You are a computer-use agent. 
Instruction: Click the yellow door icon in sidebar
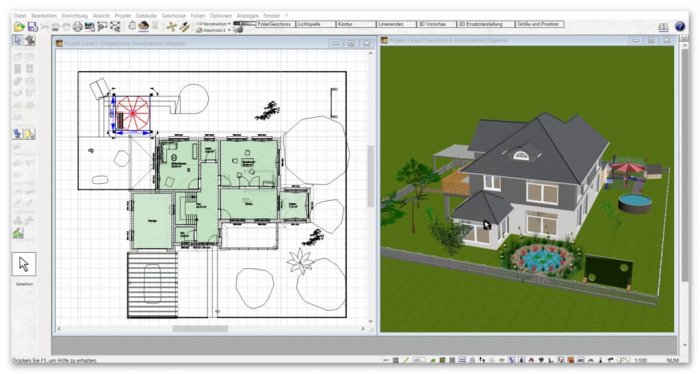point(29,133)
